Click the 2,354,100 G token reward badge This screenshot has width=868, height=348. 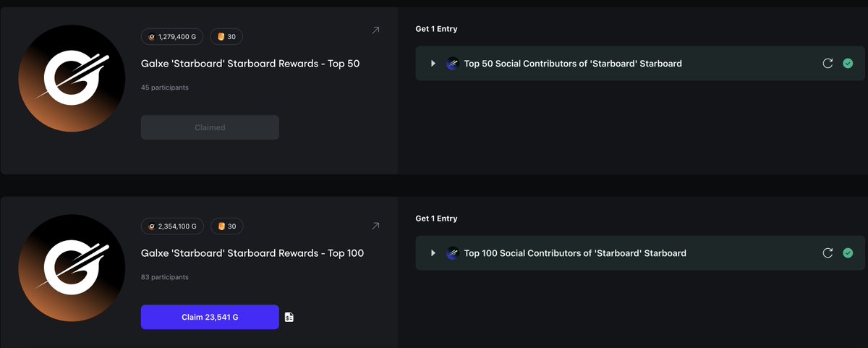(173, 226)
